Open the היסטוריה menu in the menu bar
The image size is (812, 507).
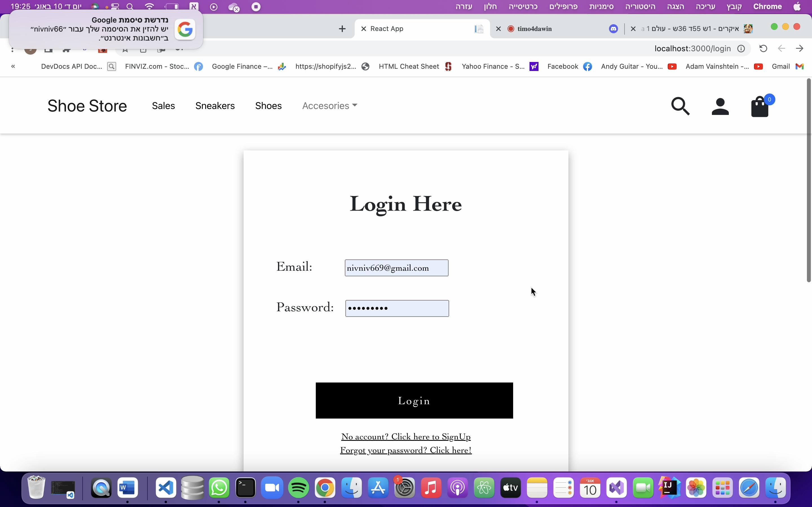641,7
